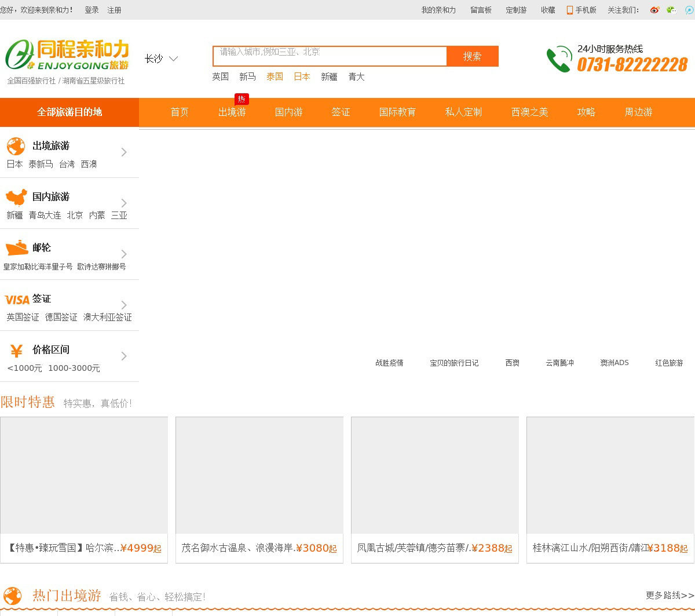Open the 桂林漓江山水 deal thumbnail

pyautogui.click(x=610, y=475)
